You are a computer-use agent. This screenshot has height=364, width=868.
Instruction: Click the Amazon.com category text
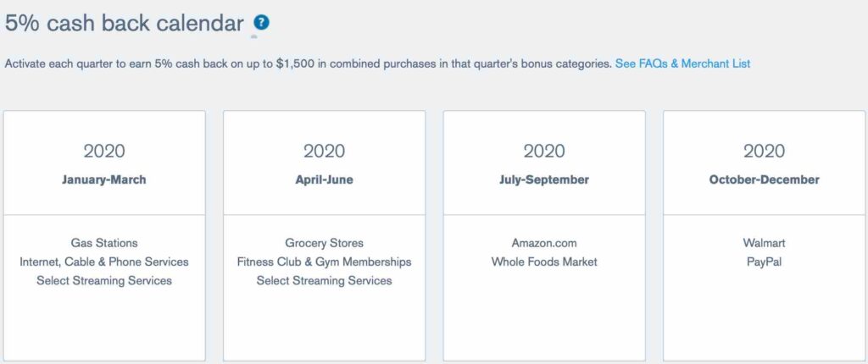click(x=544, y=243)
